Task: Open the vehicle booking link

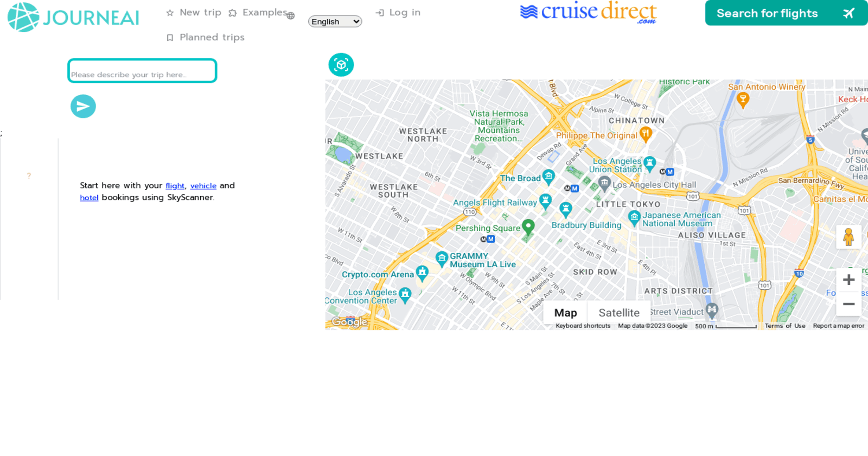Action: [203, 186]
